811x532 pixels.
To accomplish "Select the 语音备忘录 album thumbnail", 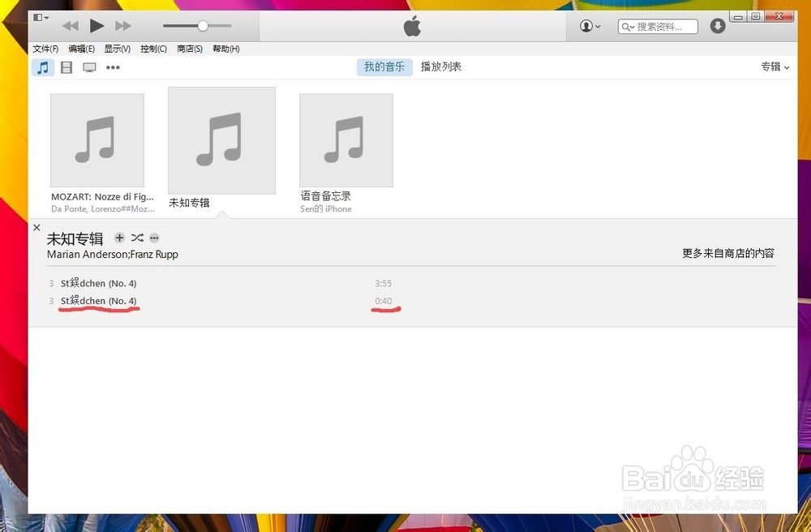I will (x=346, y=139).
